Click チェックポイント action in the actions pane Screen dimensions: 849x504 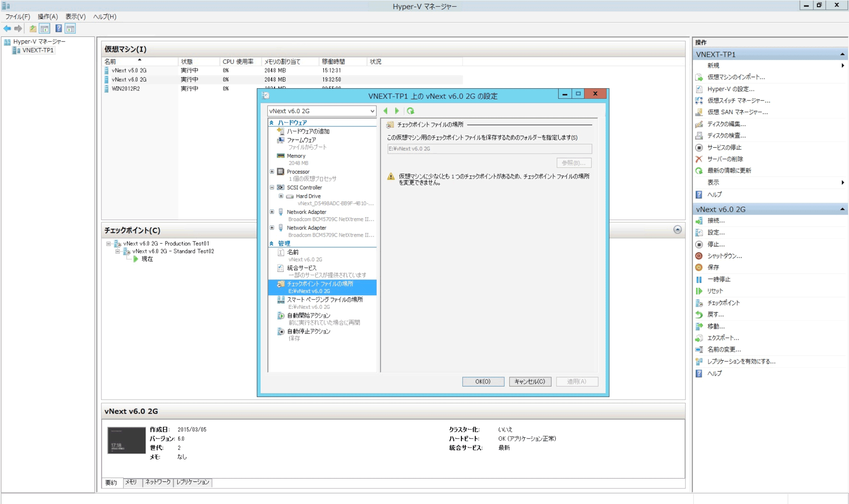(x=723, y=303)
